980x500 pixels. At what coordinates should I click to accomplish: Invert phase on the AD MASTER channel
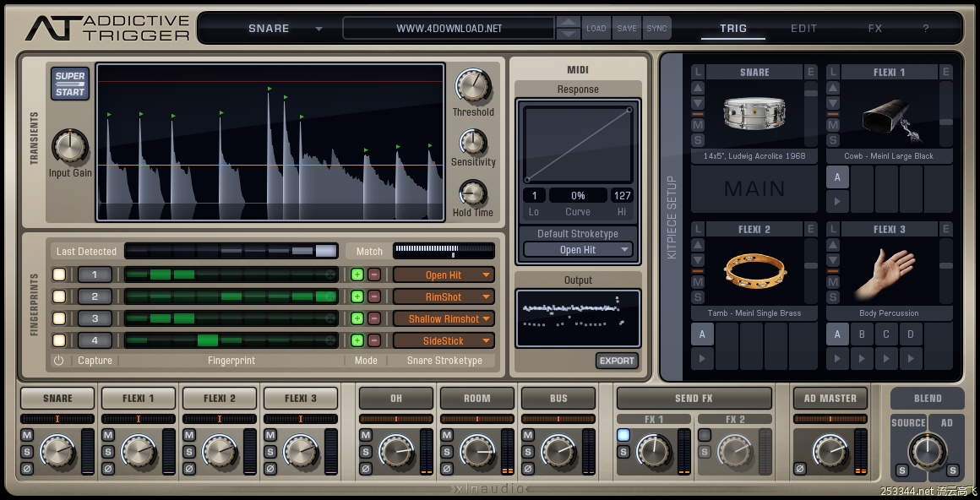799,468
